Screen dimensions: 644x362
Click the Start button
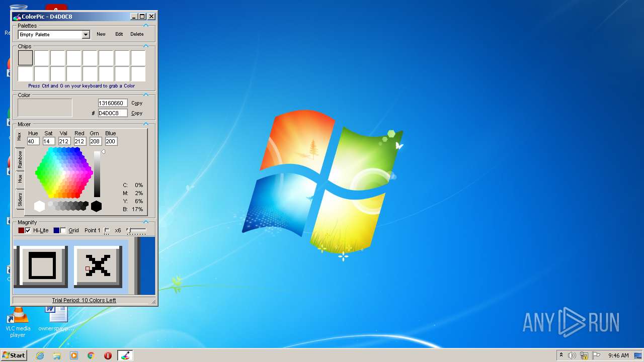click(x=14, y=355)
